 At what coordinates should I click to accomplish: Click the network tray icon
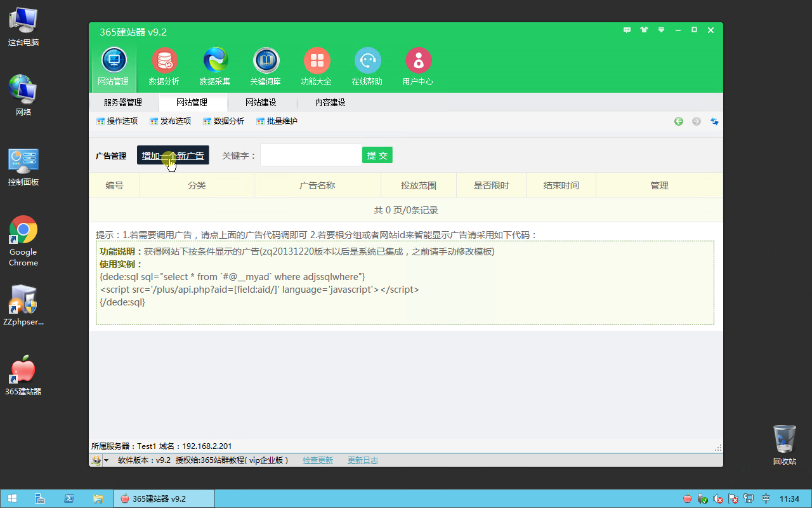click(749, 499)
